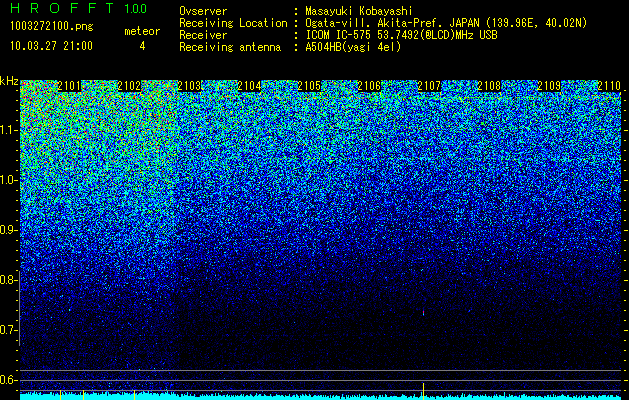Click the observer name Masayuki Kobayashi
629x400 pixels.
(x=359, y=11)
